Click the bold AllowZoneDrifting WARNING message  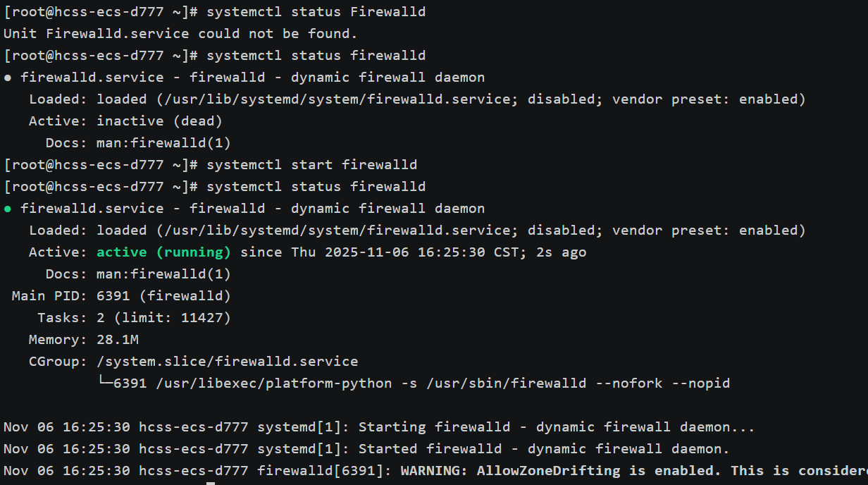(x=634, y=471)
